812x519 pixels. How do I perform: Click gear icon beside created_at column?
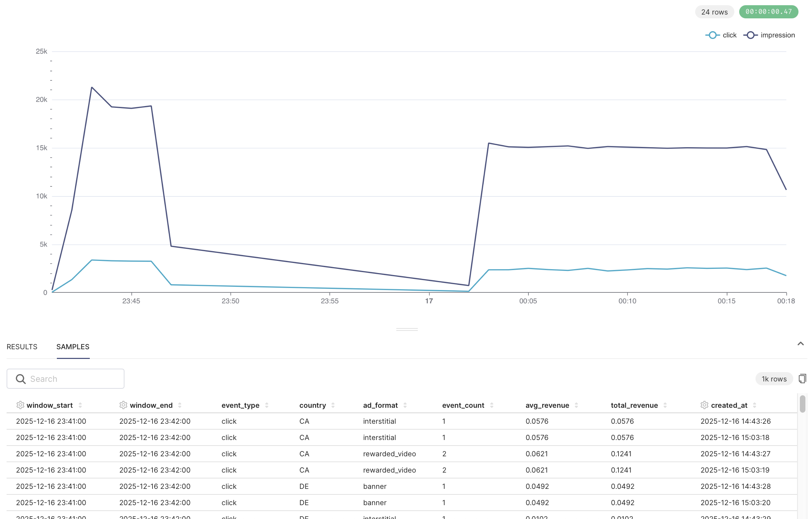[704, 405]
